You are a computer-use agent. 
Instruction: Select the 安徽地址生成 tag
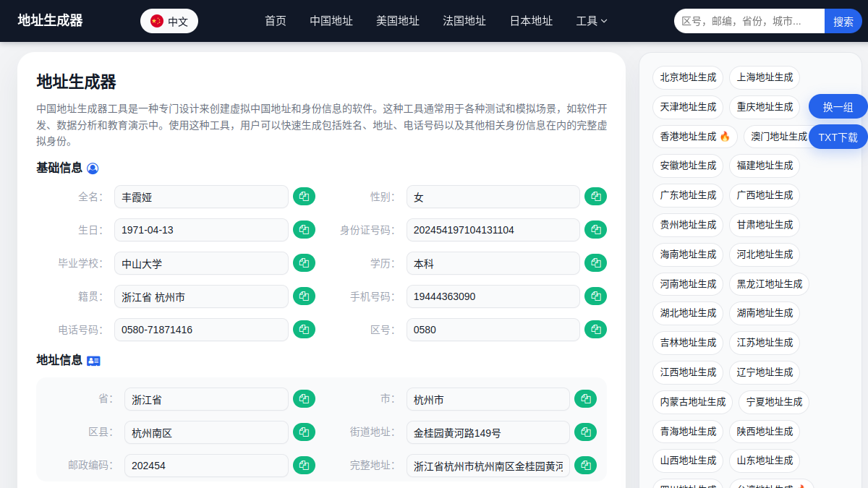coord(688,166)
